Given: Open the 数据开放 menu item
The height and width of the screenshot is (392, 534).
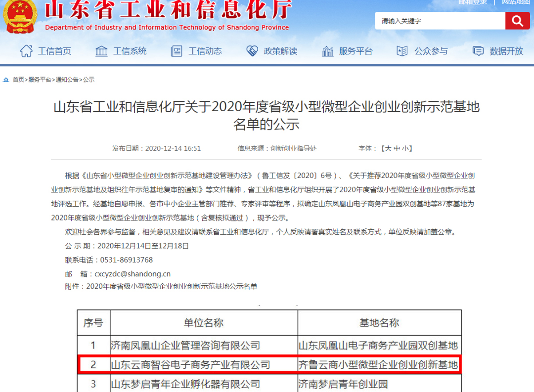Looking at the screenshot, I should click(x=506, y=51).
